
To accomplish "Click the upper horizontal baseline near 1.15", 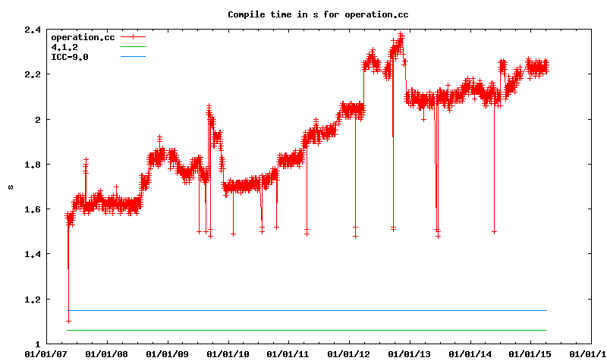I will 303,310.
